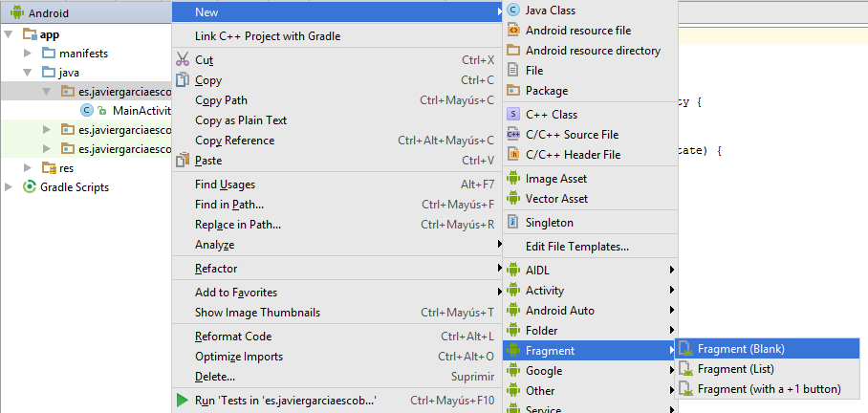Select Fragment (with a +1 button)

click(769, 389)
